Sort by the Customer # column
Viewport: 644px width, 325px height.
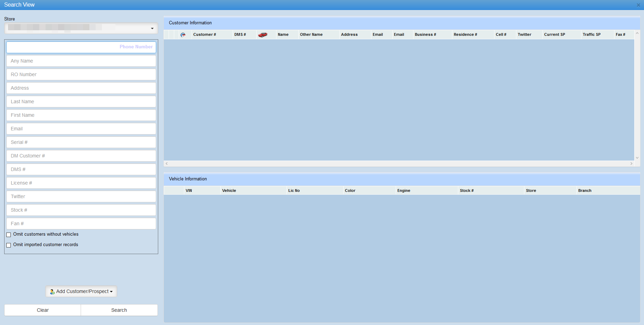(204, 35)
